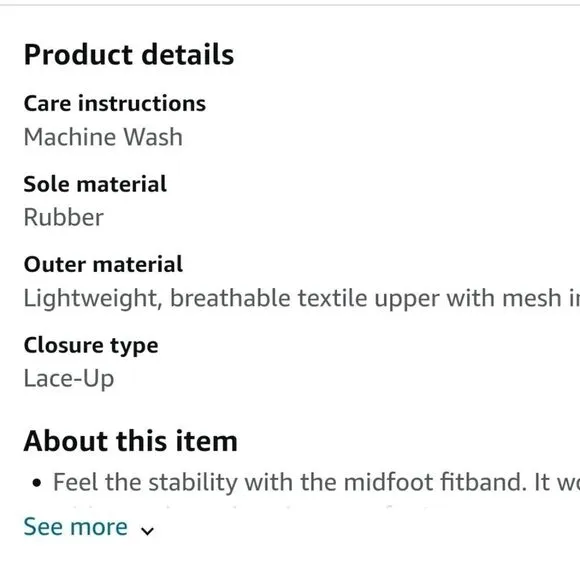Click the chevron beside See more
The image size is (580, 580).
pyautogui.click(x=147, y=531)
